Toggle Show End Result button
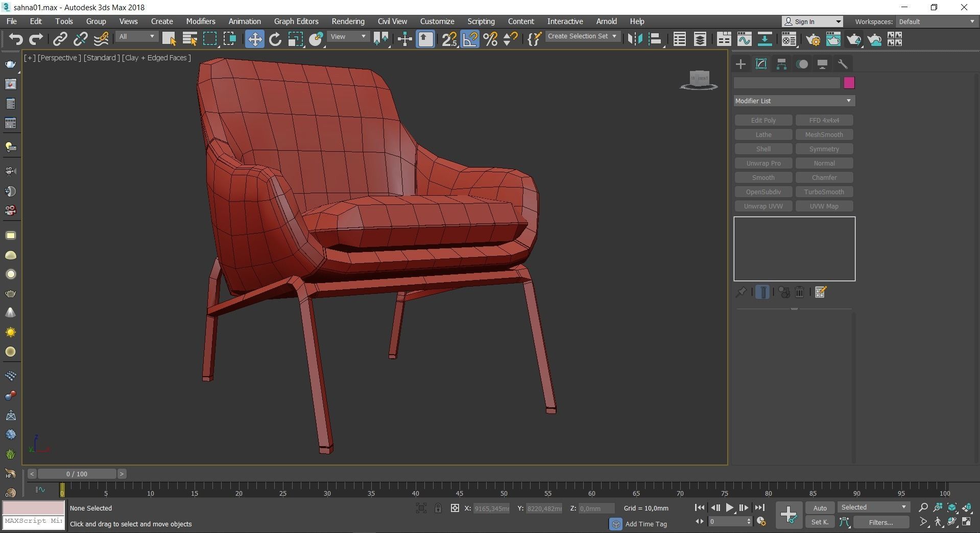This screenshot has width=980, height=533. [x=762, y=292]
